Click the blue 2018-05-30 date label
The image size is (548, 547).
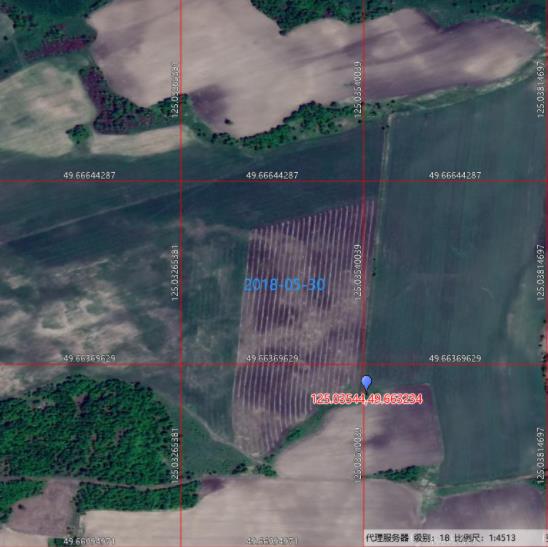click(x=285, y=284)
